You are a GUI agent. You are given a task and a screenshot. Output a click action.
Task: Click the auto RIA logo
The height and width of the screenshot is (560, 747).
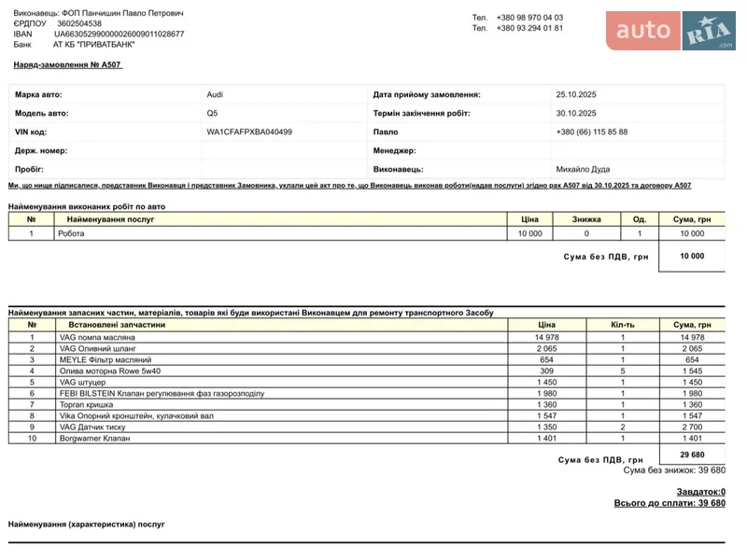[x=670, y=31]
